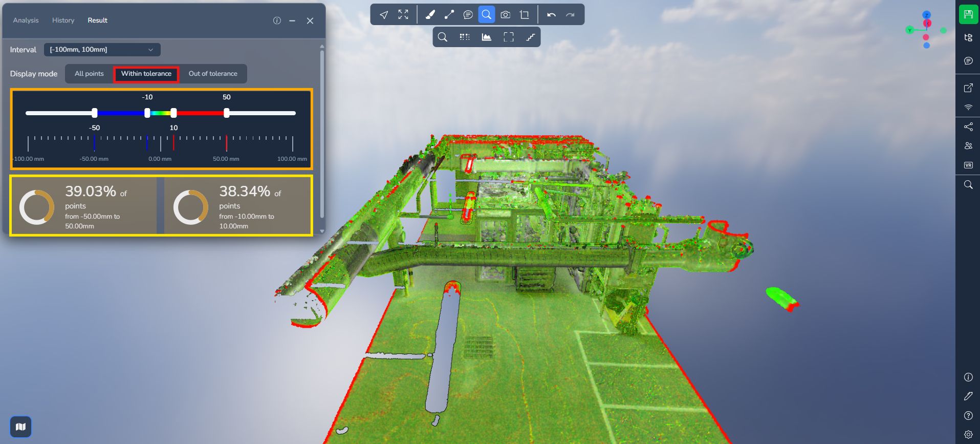
Task: Click the map button bottom left
Action: [20, 427]
